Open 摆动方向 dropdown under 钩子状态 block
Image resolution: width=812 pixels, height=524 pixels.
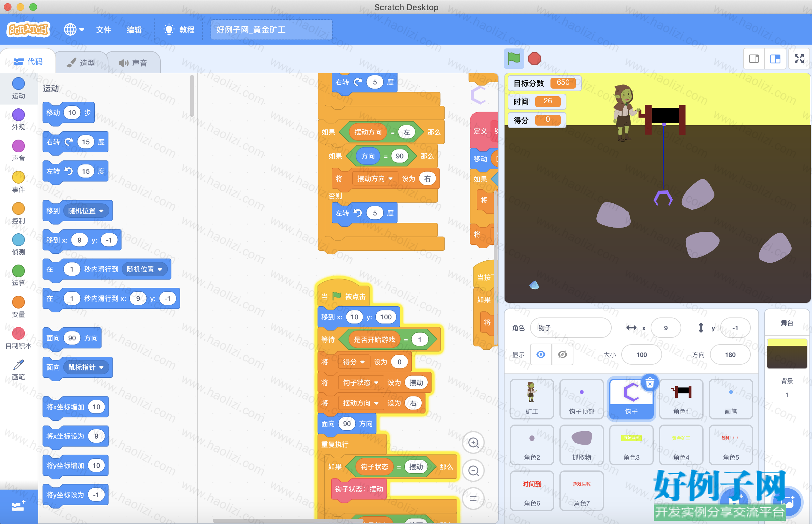tap(360, 403)
